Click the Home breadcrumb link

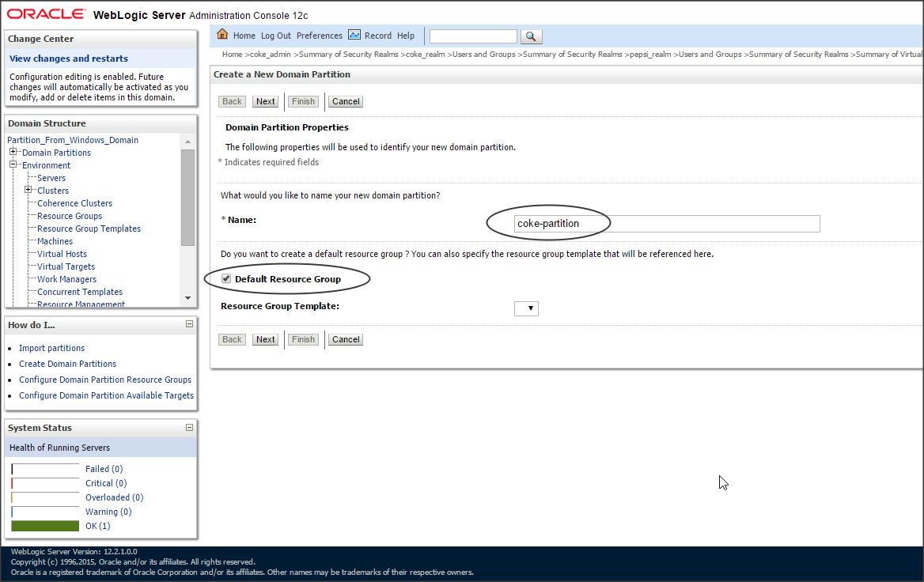click(x=232, y=55)
